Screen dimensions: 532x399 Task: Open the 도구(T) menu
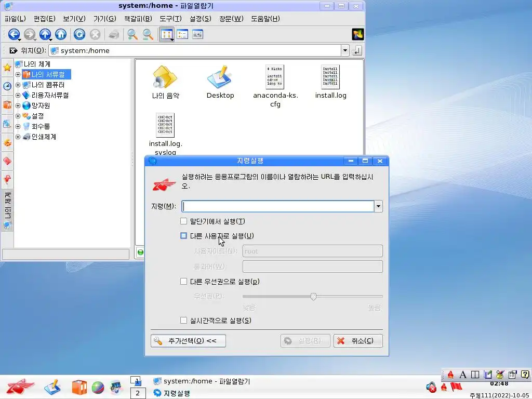point(170,19)
